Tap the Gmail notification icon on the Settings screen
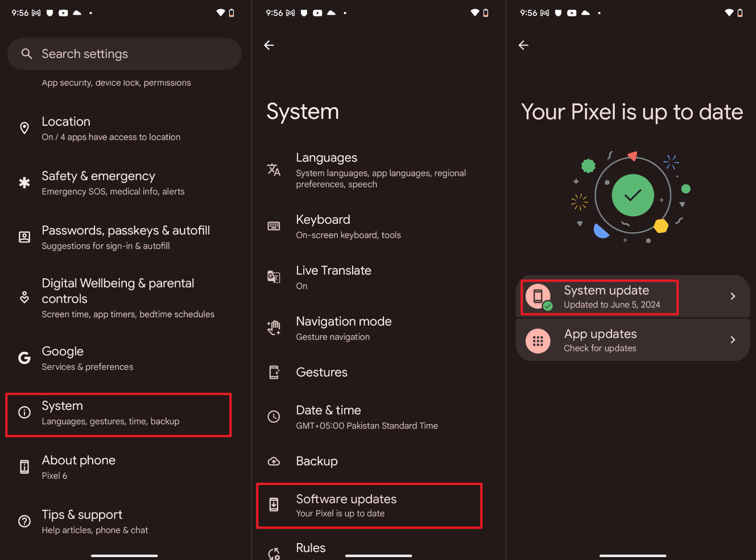 (36, 13)
